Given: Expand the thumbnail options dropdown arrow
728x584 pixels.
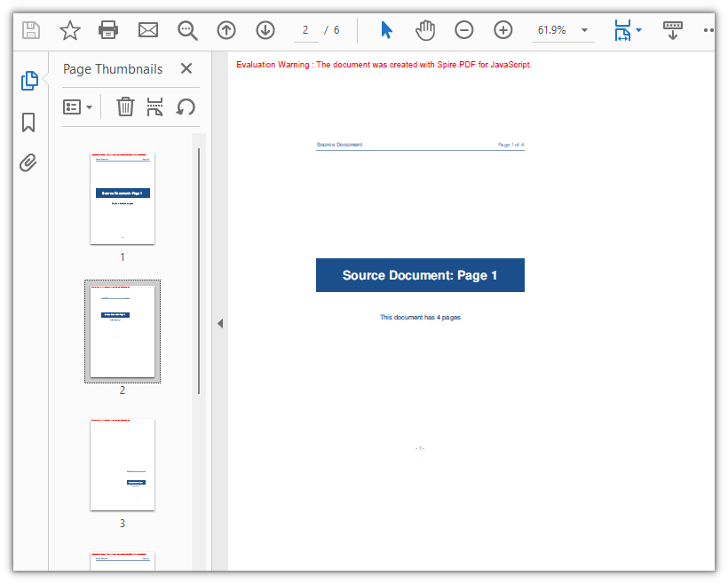Looking at the screenshot, I should (x=90, y=107).
